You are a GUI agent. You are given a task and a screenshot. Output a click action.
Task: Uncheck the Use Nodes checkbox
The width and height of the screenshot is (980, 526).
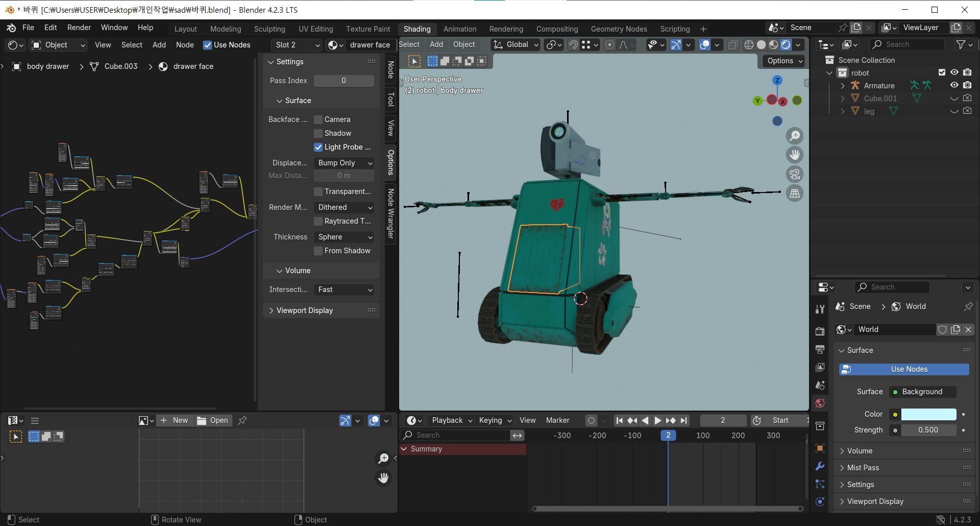pyautogui.click(x=208, y=45)
